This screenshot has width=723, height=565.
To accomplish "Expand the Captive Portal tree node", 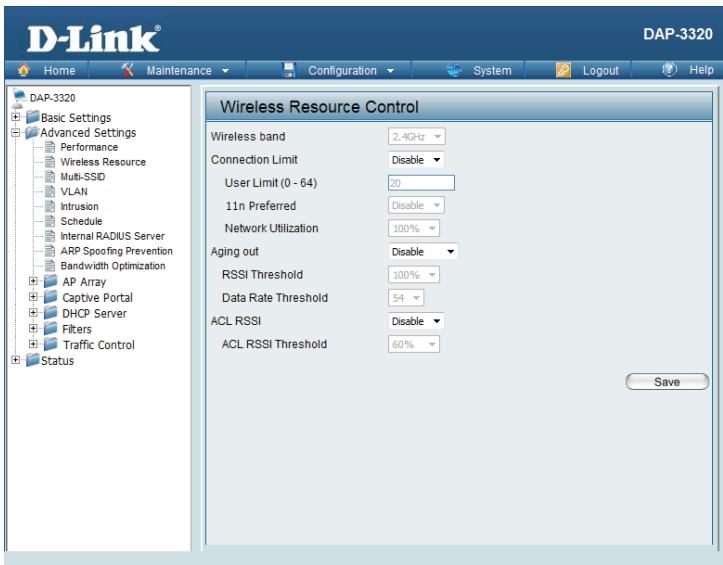I will 33,297.
